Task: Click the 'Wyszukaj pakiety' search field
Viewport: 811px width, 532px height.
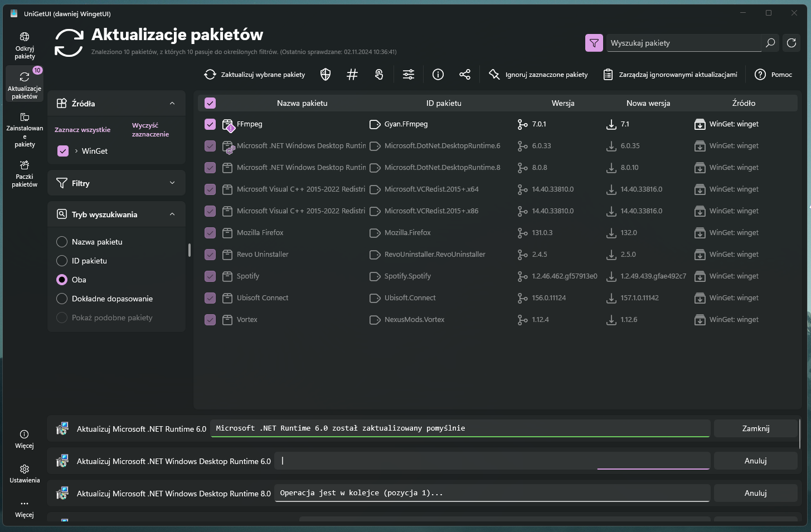Action: pos(683,43)
